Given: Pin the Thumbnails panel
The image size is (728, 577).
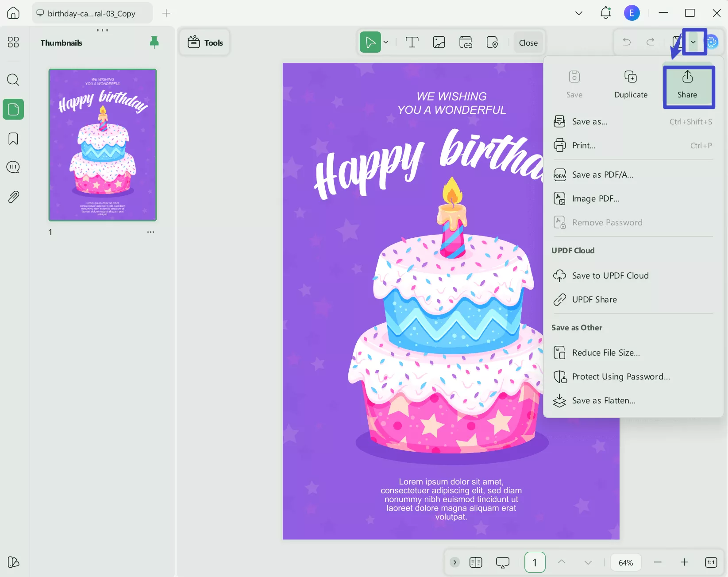Looking at the screenshot, I should (154, 42).
